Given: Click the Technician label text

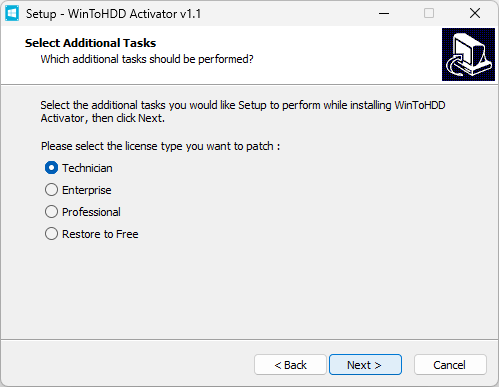Looking at the screenshot, I should pyautogui.click(x=87, y=168).
